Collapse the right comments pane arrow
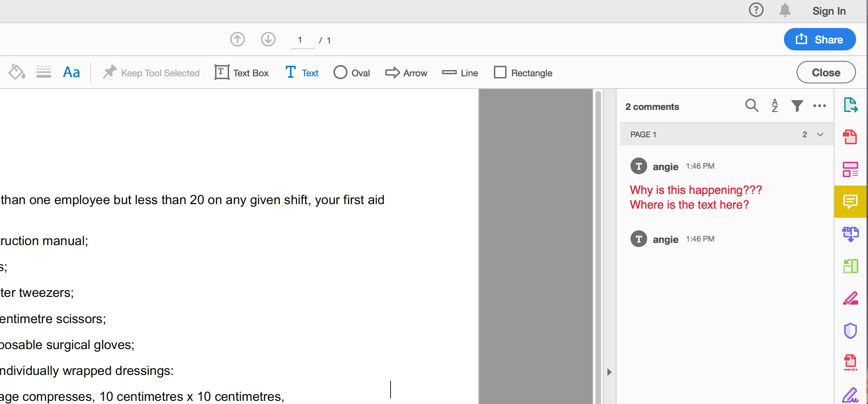868x404 pixels. 609,372
